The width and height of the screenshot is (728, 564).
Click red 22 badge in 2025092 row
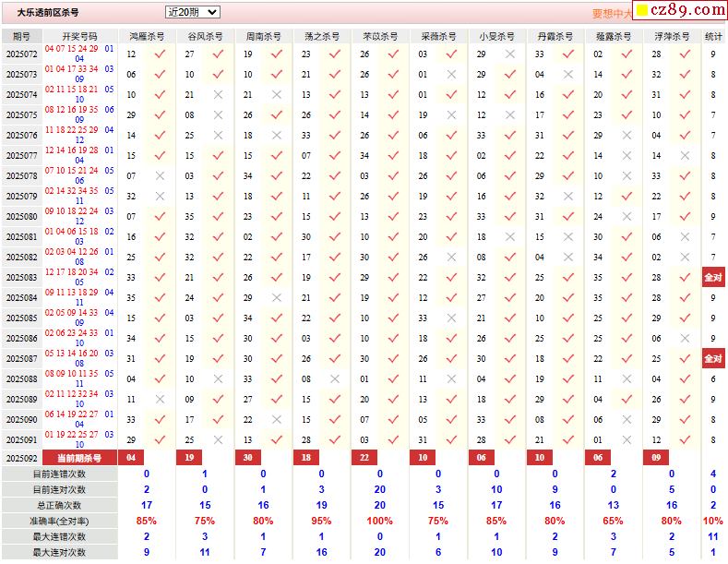[x=364, y=458]
